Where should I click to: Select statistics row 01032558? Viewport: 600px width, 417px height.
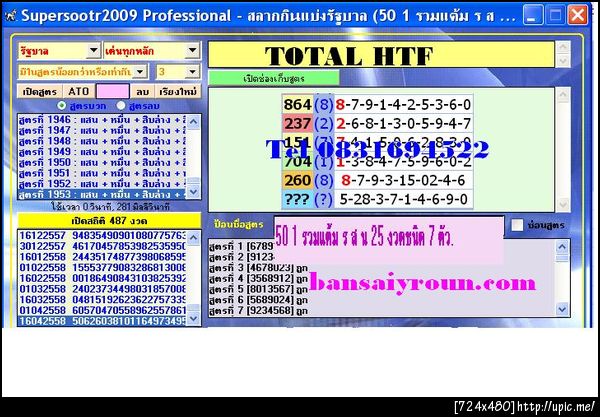click(x=102, y=289)
